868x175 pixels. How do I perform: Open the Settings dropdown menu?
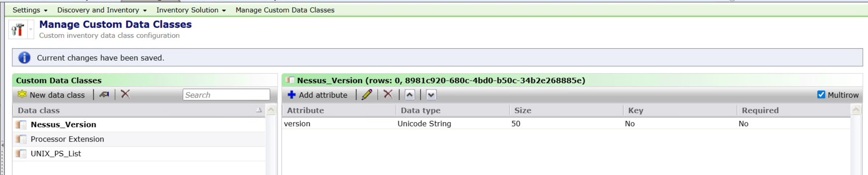(x=30, y=10)
